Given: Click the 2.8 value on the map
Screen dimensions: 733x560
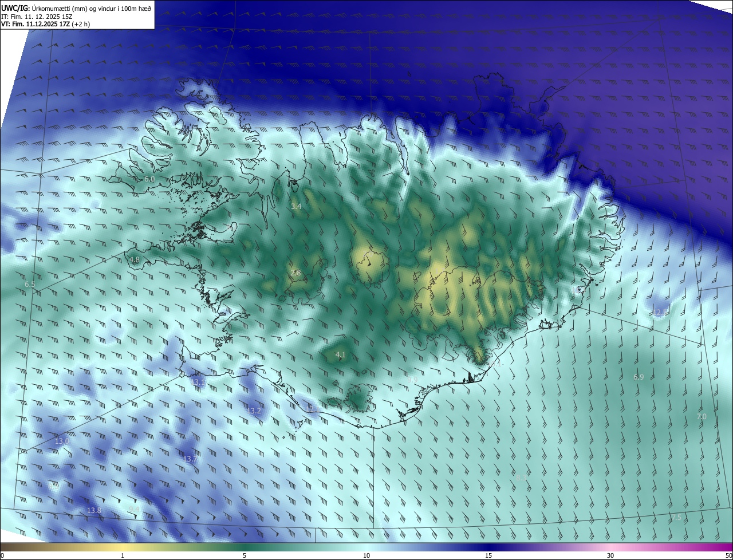Looking at the screenshot, I should point(296,273).
